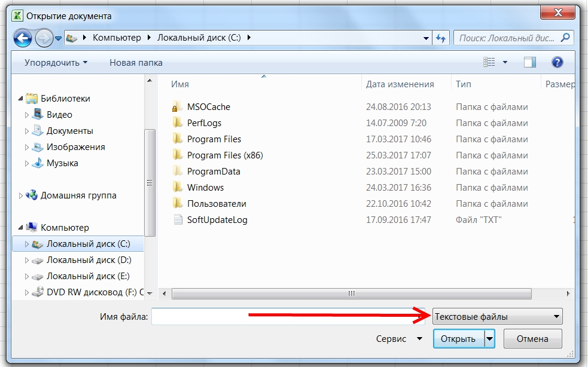
Task: Click the change view icon
Action: point(490,62)
